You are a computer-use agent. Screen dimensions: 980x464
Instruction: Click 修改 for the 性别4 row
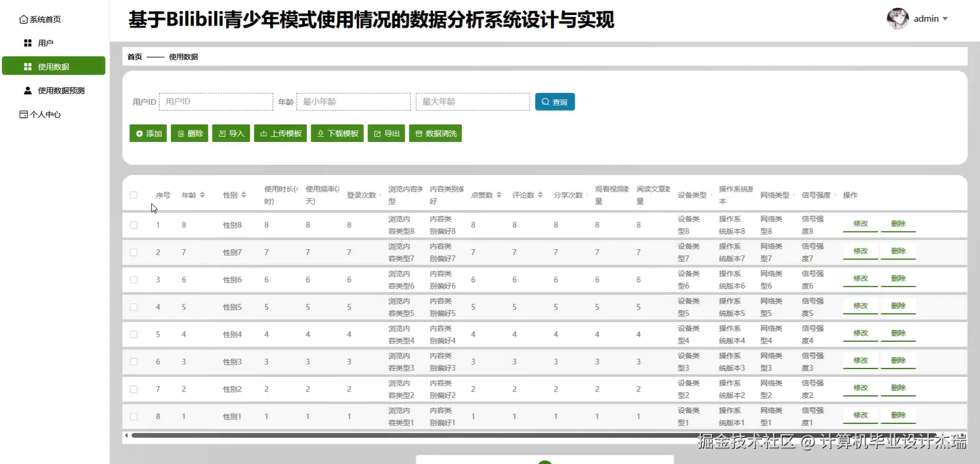[861, 333]
